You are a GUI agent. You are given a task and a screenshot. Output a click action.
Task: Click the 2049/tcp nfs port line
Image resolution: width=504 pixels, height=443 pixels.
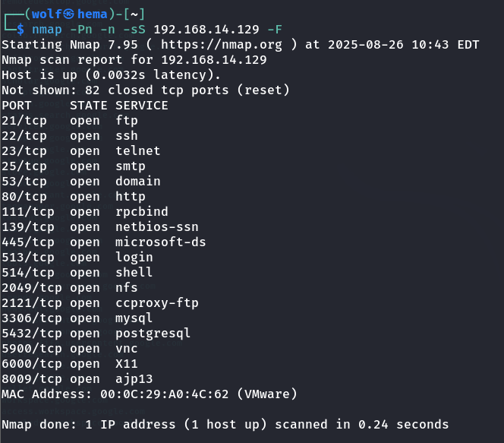[70, 288]
